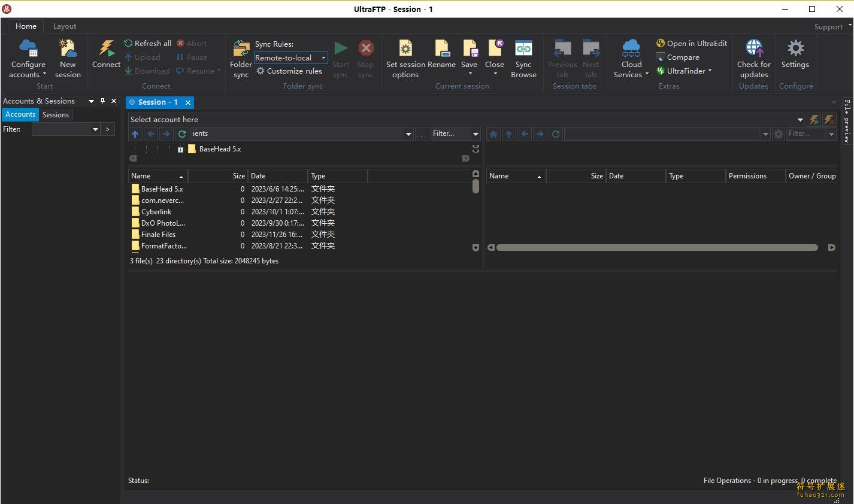854x504 pixels.
Task: Open Folder sync
Action: pyautogui.click(x=241, y=59)
